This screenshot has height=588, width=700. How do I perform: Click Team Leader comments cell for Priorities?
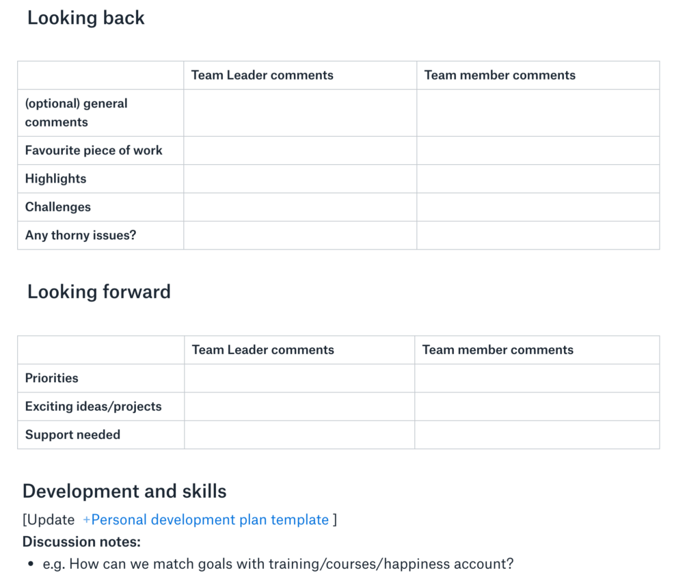(299, 378)
